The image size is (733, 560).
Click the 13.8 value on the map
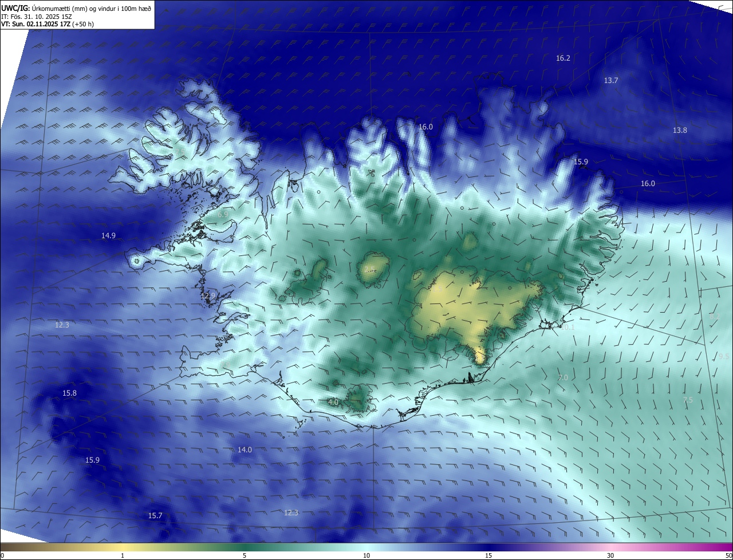pyautogui.click(x=680, y=131)
